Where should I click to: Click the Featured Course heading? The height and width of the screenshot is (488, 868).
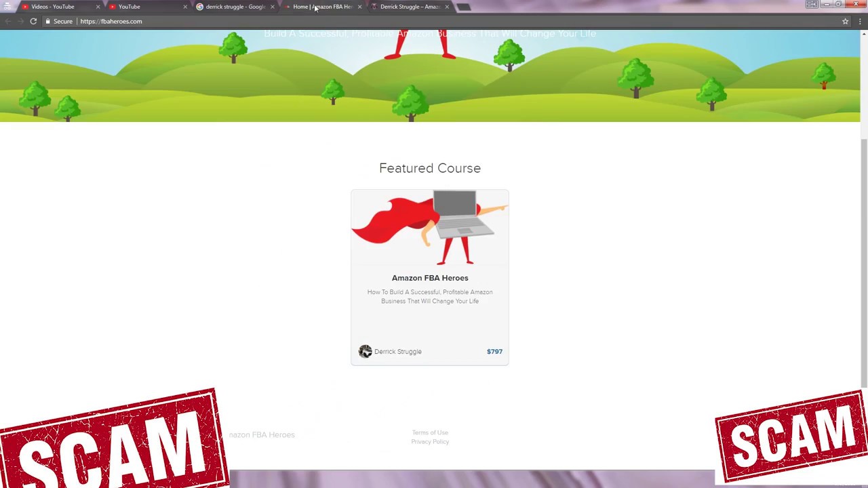pos(430,168)
